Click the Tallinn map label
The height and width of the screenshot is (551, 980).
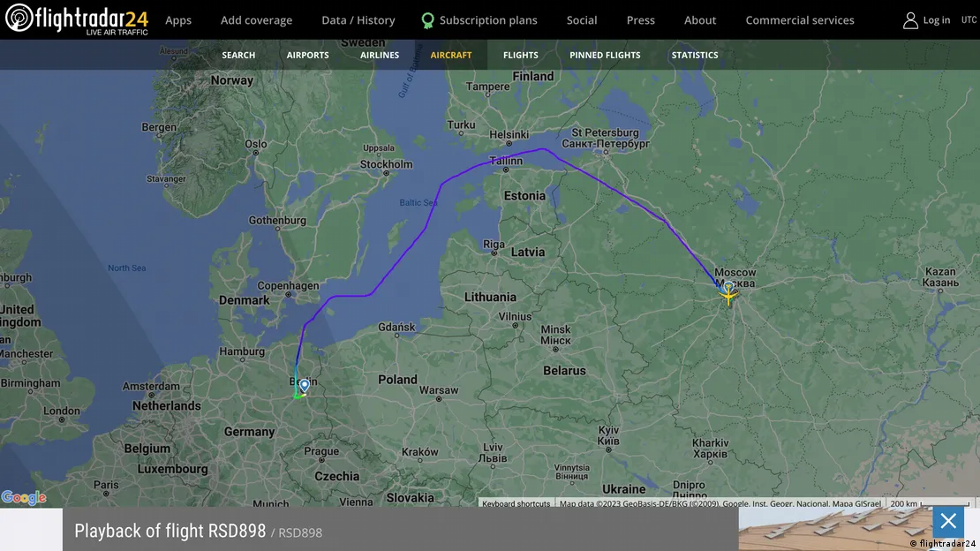[506, 162]
